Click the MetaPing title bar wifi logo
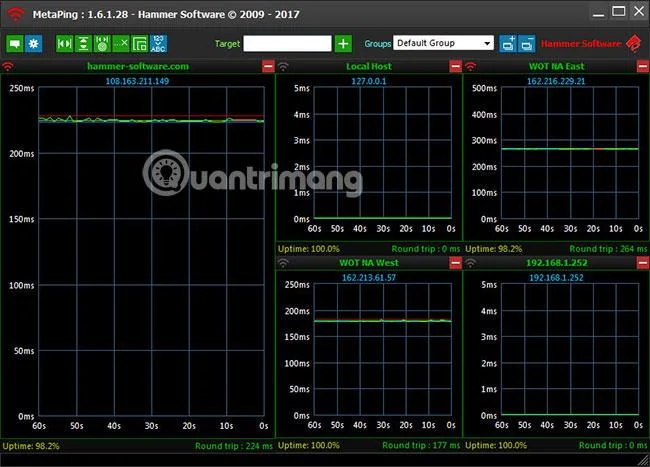The height and width of the screenshot is (467, 650). (16, 14)
